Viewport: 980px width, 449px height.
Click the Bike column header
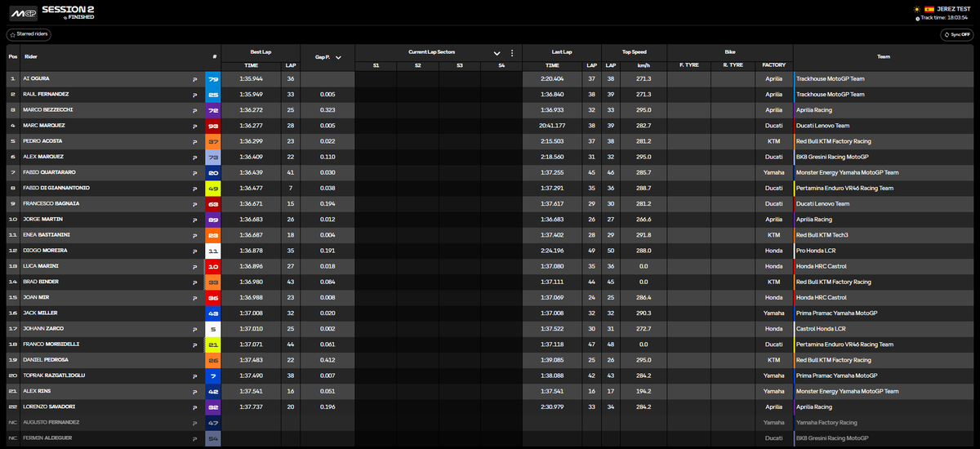click(x=730, y=51)
